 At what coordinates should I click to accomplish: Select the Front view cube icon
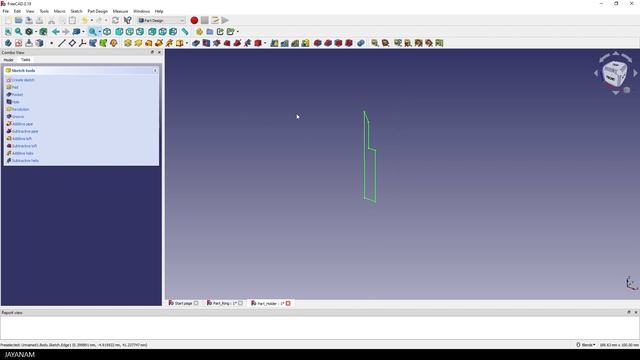click(x=119, y=31)
